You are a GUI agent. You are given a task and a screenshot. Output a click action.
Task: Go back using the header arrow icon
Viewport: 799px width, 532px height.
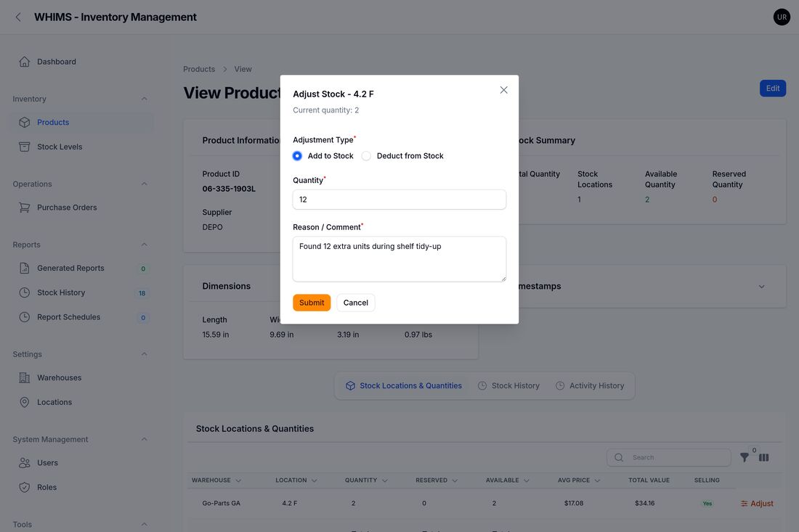(18, 17)
